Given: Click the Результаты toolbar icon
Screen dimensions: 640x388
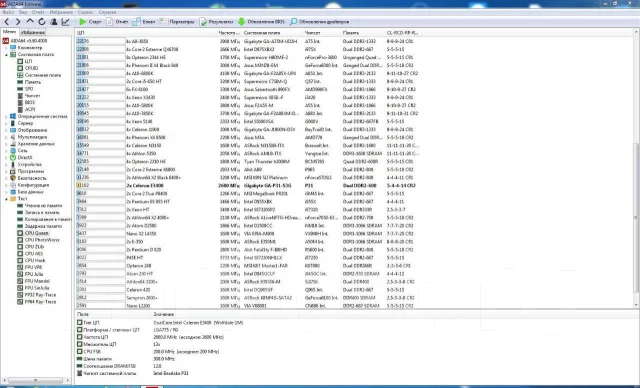Looking at the screenshot, I should pyautogui.click(x=203, y=22).
